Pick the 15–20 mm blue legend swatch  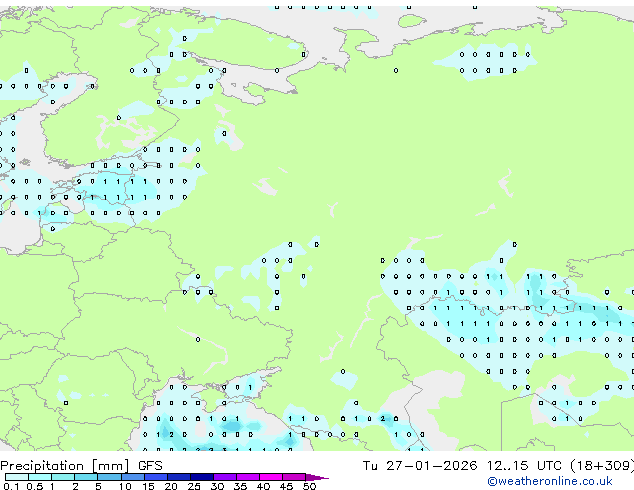coord(156,477)
